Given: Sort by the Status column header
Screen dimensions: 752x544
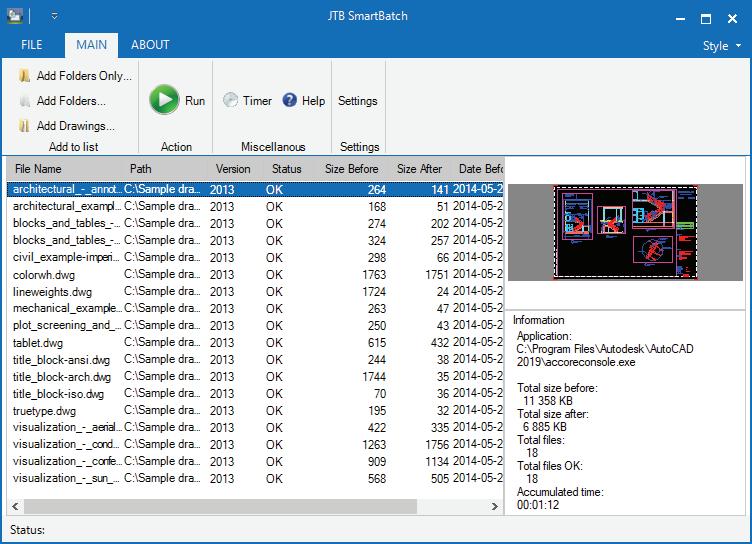Looking at the screenshot, I should click(287, 169).
